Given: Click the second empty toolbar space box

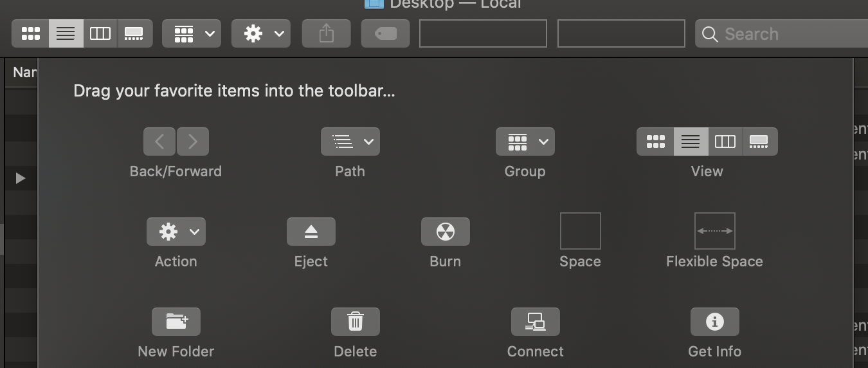Looking at the screenshot, I should pyautogui.click(x=621, y=33).
